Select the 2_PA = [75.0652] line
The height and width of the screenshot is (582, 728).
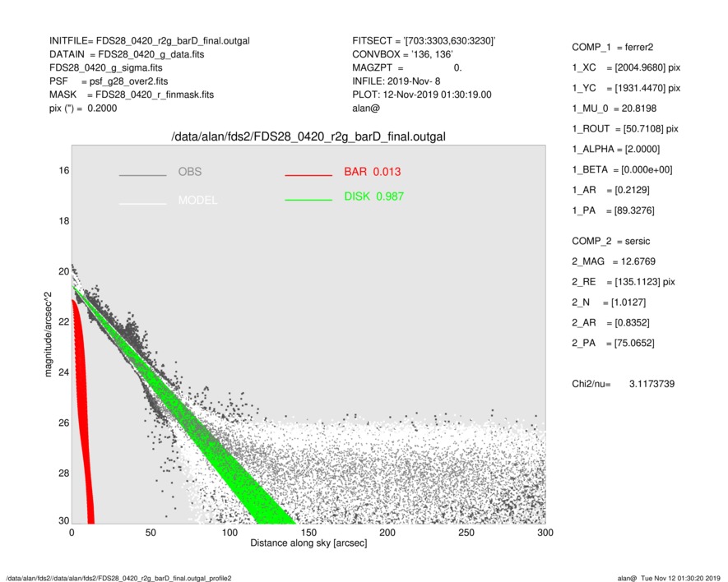(613, 344)
